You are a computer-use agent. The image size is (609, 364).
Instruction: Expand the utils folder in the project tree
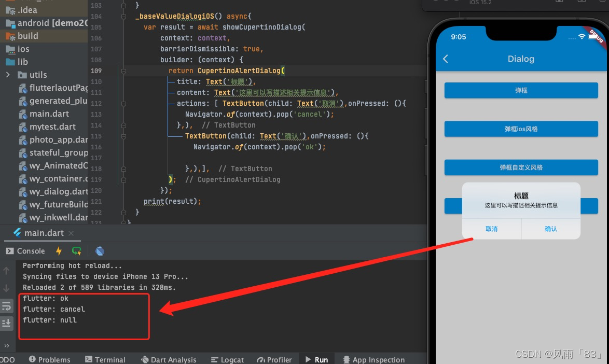(9, 75)
